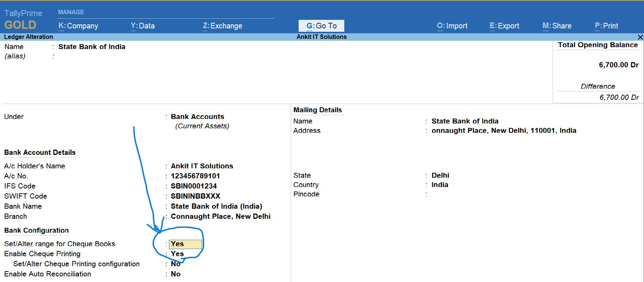Edit IFS Code SBIN0001234
This screenshot has height=282, width=644.
coord(194,186)
